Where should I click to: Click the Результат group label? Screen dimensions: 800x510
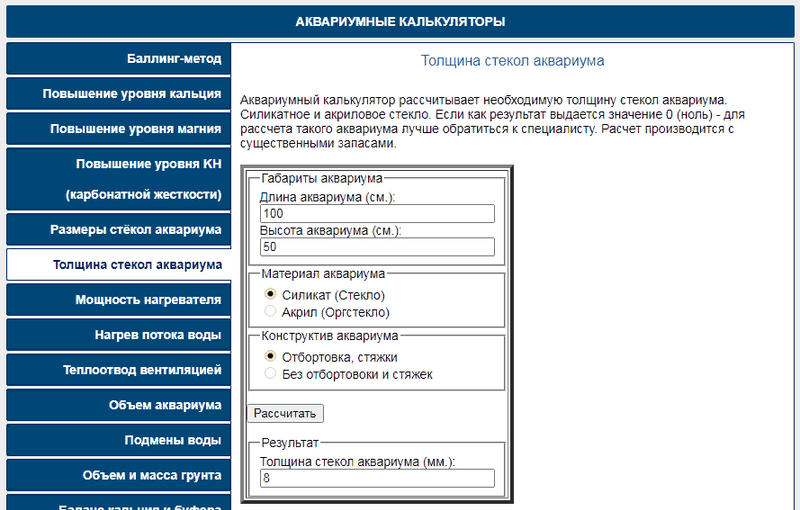(x=290, y=443)
